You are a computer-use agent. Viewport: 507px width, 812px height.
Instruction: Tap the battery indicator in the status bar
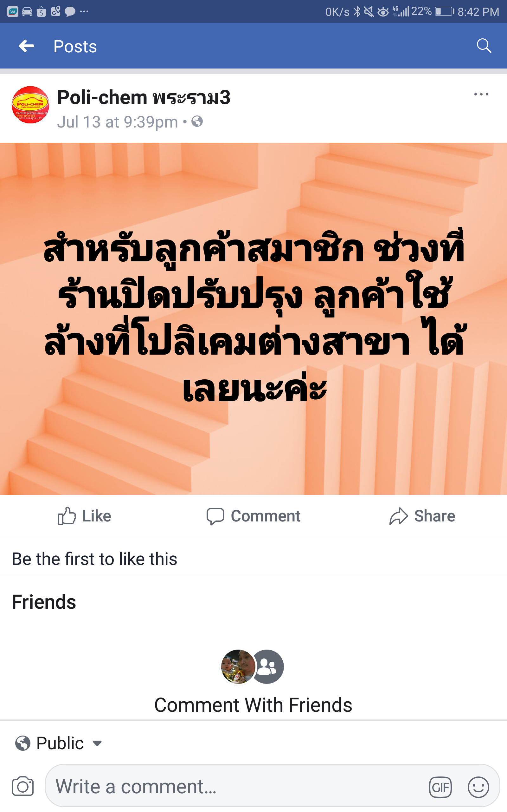click(x=444, y=12)
